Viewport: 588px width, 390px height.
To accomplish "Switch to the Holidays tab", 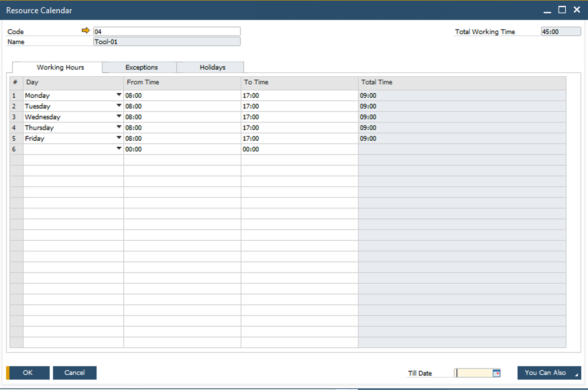I will click(212, 67).
